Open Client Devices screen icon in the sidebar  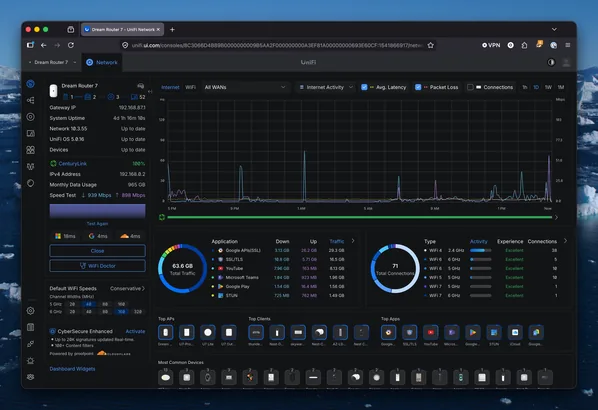pyautogui.click(x=31, y=133)
